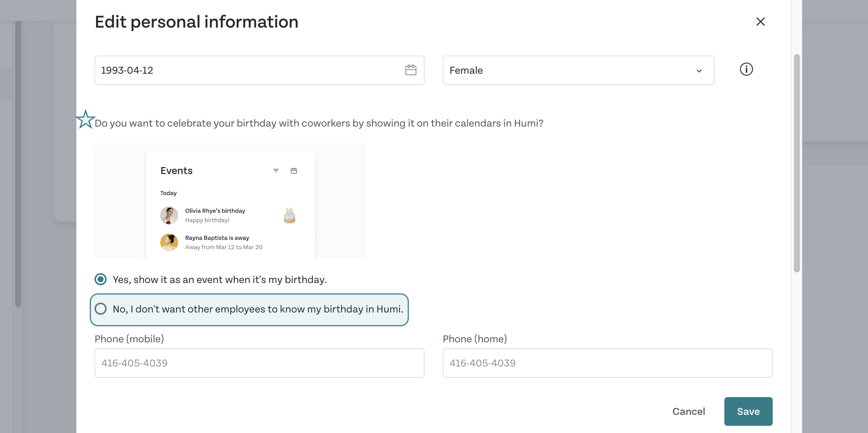Viewport: 868px width, 433px height.
Task: Click the Events filter icon
Action: [276, 171]
